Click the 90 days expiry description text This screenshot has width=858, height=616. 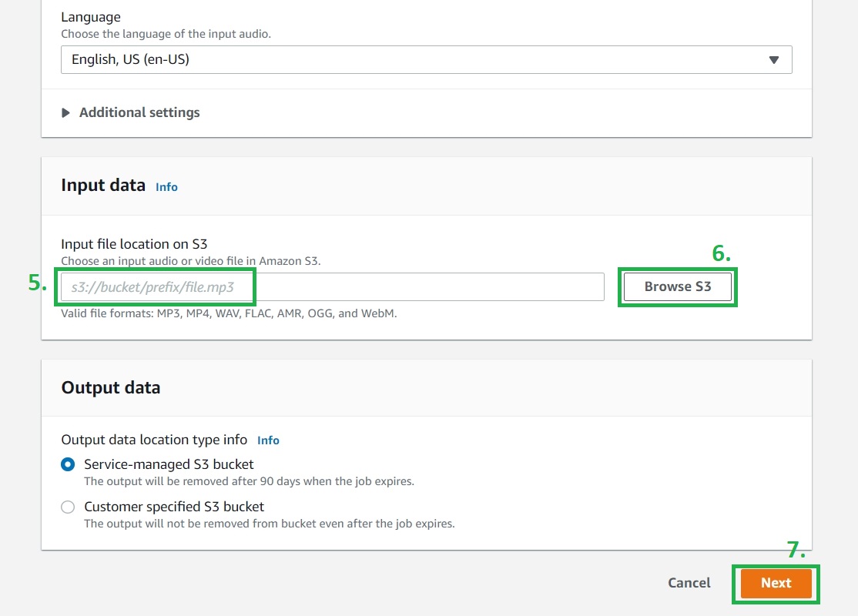pyautogui.click(x=249, y=481)
